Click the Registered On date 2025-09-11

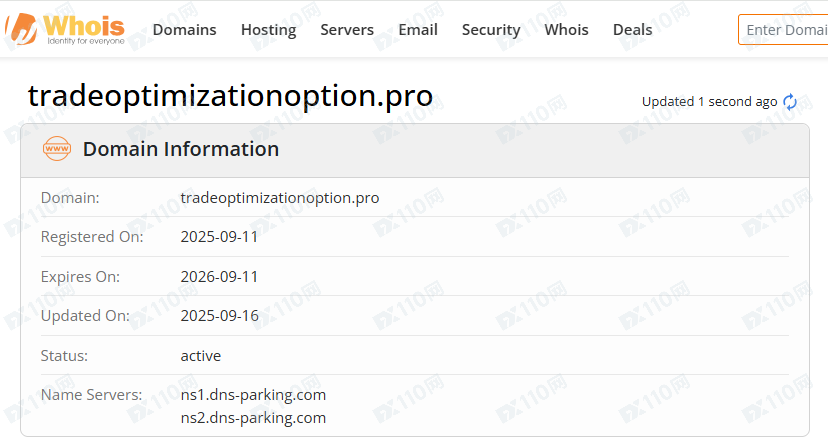click(219, 237)
